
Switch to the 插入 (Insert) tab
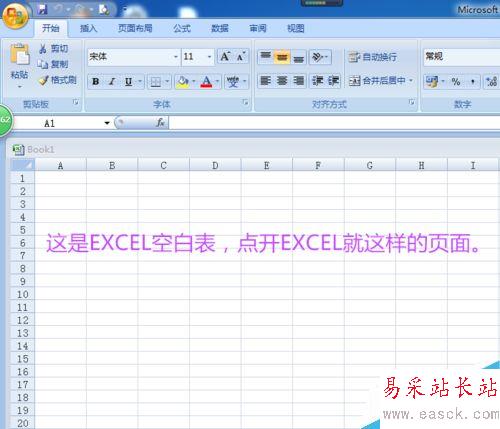[x=88, y=28]
